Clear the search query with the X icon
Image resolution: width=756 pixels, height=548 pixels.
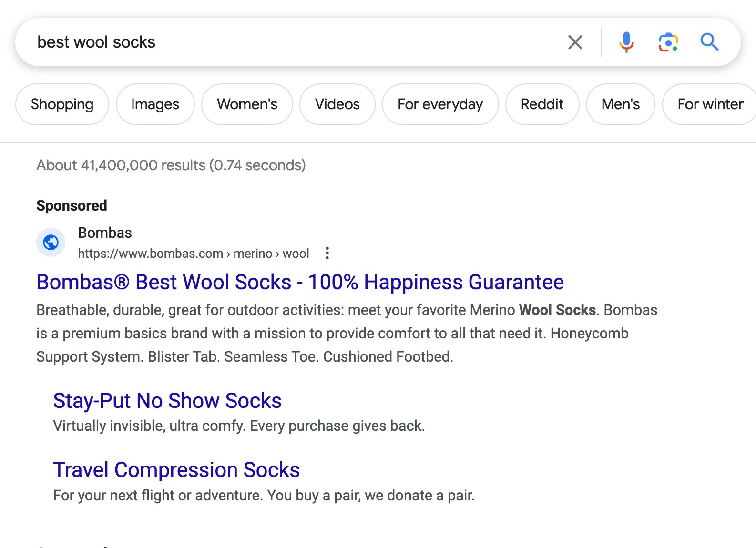coord(575,42)
